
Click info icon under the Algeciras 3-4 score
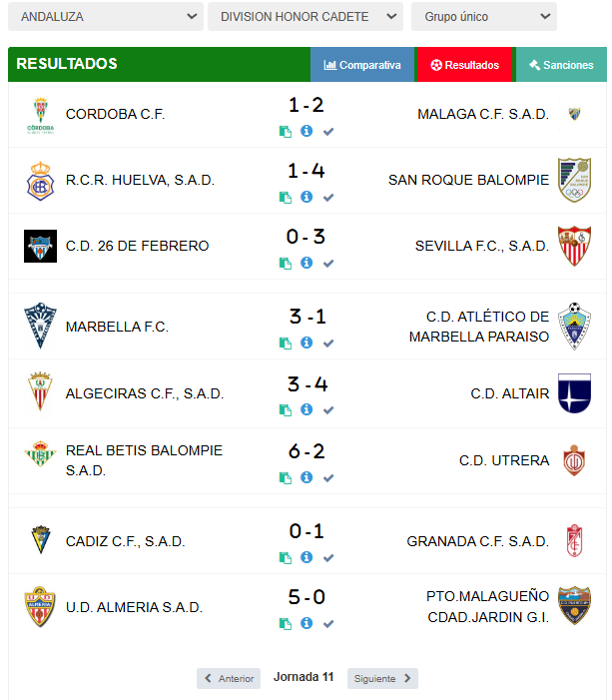pyautogui.click(x=306, y=409)
